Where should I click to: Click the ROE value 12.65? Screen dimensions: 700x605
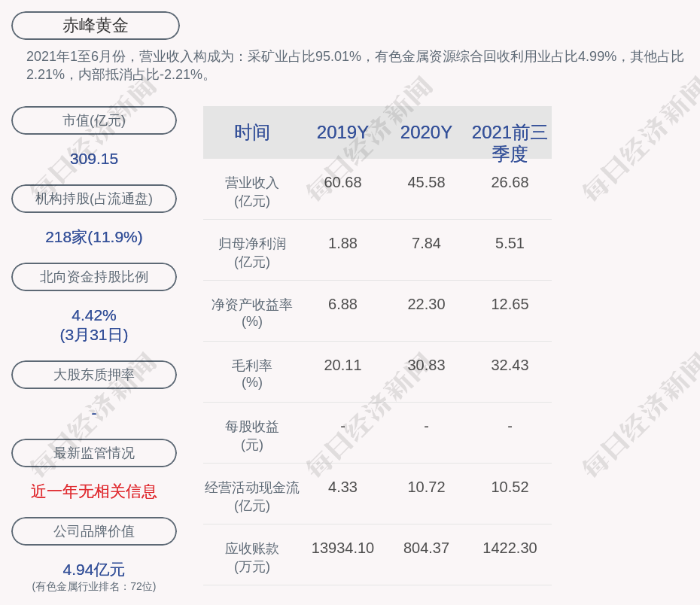tap(510, 304)
